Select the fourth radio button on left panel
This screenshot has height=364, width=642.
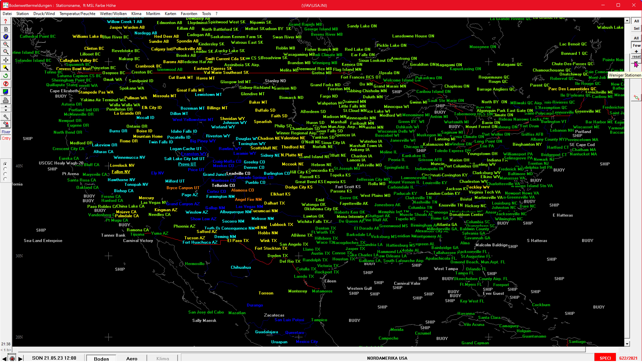coord(5,179)
